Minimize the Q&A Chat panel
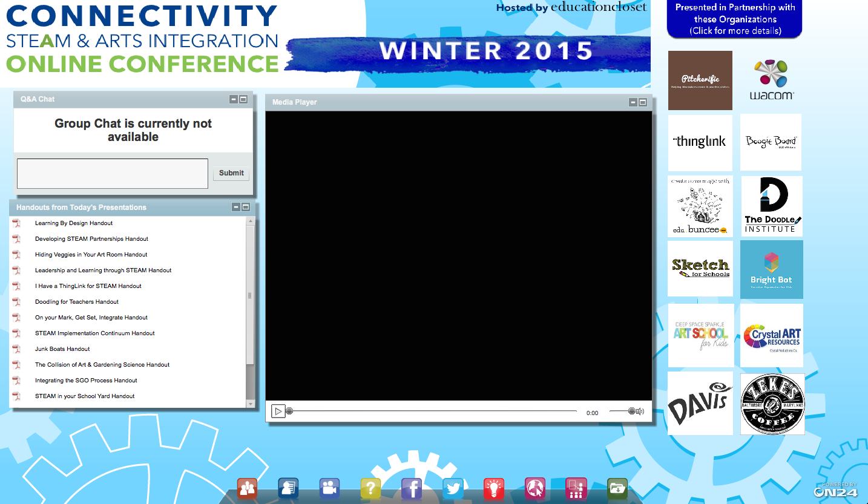 point(234,99)
